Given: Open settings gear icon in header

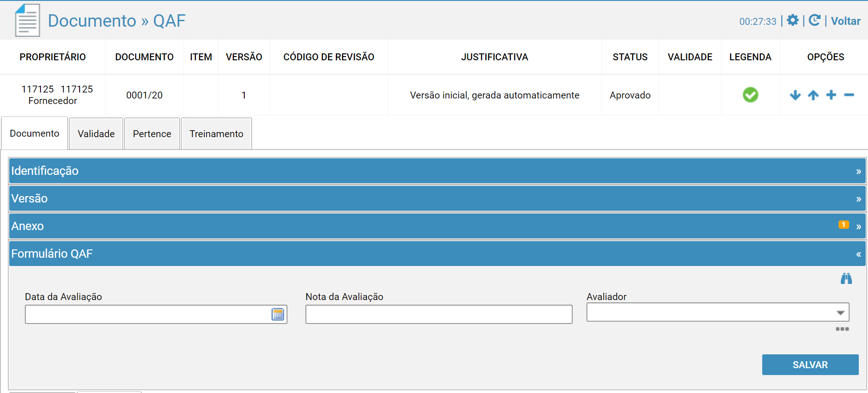Looking at the screenshot, I should point(793,20).
